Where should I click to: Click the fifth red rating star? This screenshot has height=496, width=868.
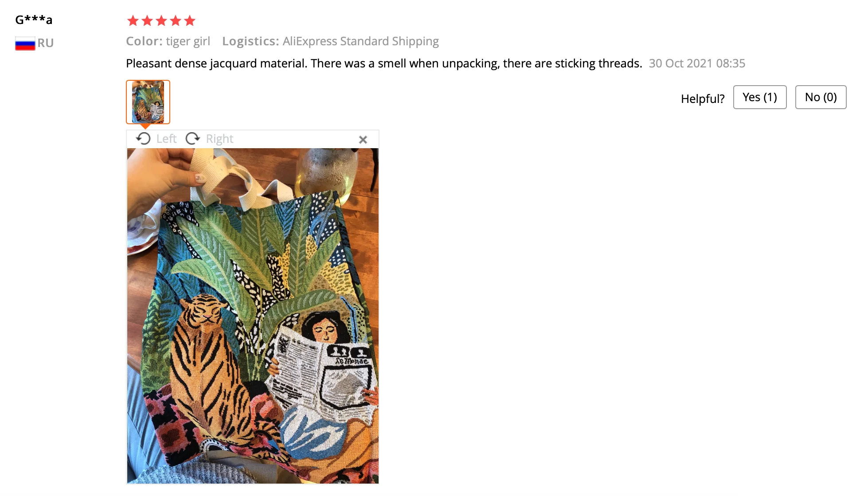pos(190,20)
